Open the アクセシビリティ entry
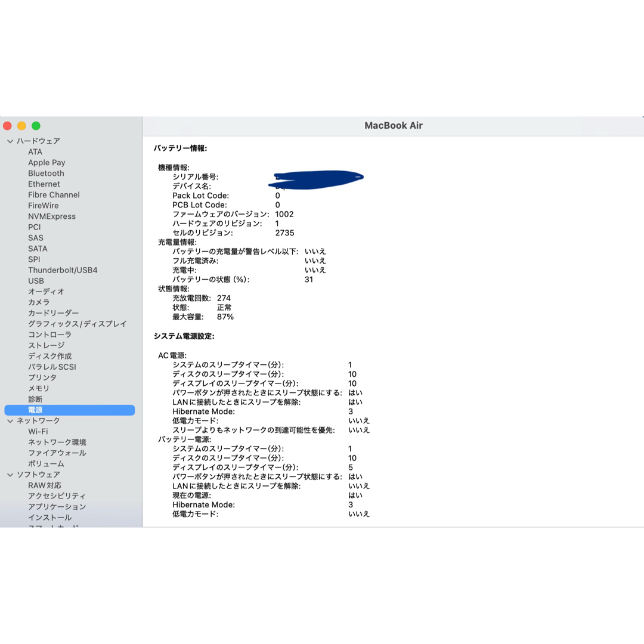Image resolution: width=644 pixels, height=644 pixels. tap(57, 496)
